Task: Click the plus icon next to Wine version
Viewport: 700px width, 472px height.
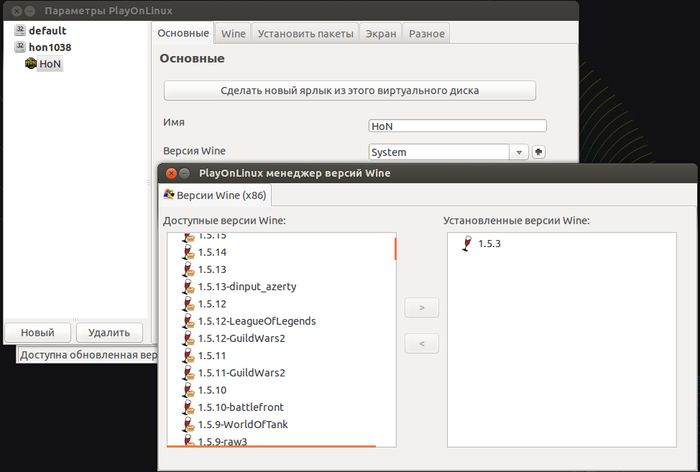Action: pos(538,152)
